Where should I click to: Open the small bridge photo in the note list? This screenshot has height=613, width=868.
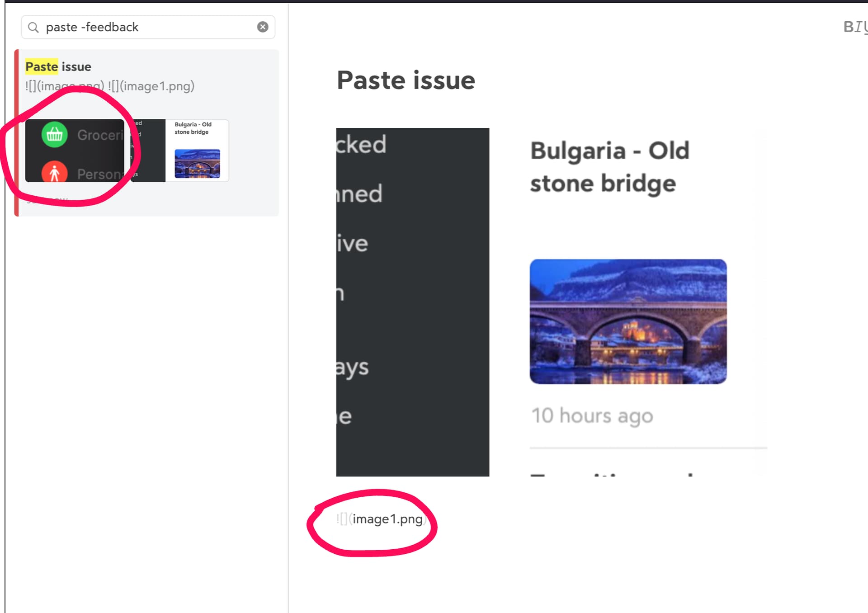(198, 164)
